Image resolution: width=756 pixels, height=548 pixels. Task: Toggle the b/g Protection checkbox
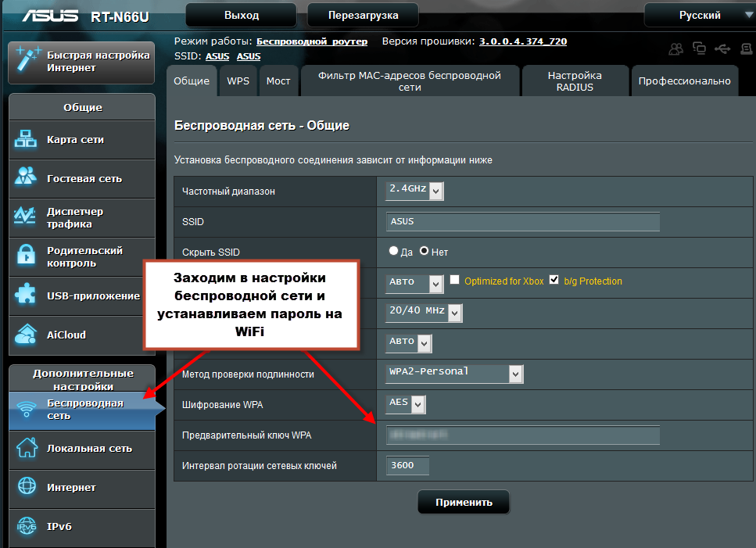554,280
